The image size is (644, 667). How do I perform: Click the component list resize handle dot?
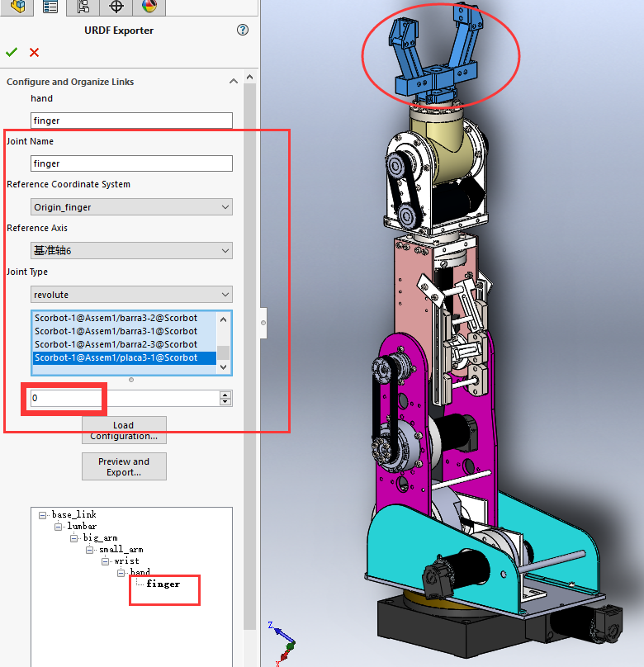click(x=131, y=380)
